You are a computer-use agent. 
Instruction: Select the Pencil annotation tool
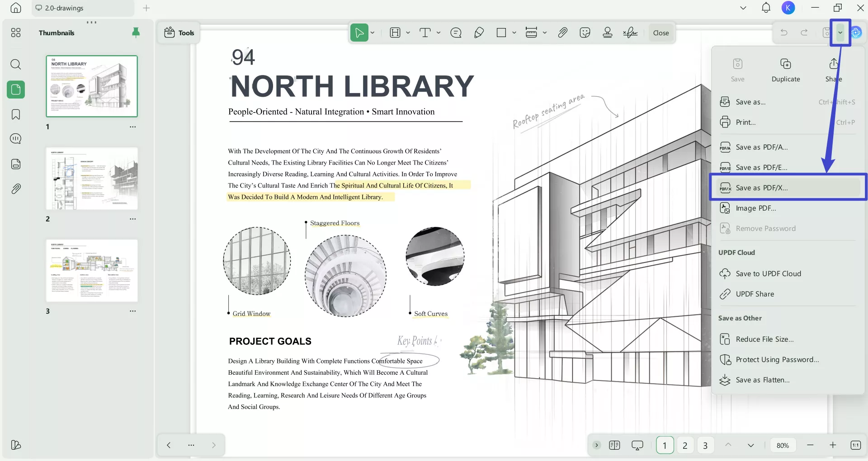click(x=479, y=33)
